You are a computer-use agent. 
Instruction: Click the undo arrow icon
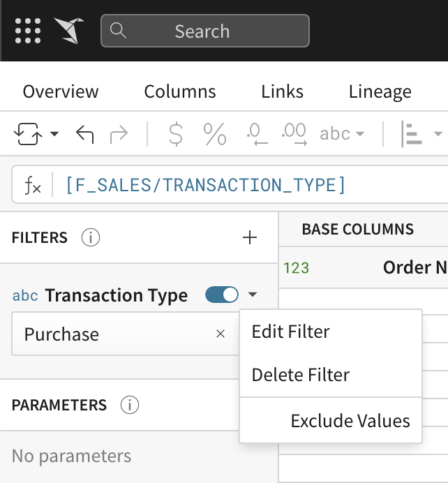(84, 134)
